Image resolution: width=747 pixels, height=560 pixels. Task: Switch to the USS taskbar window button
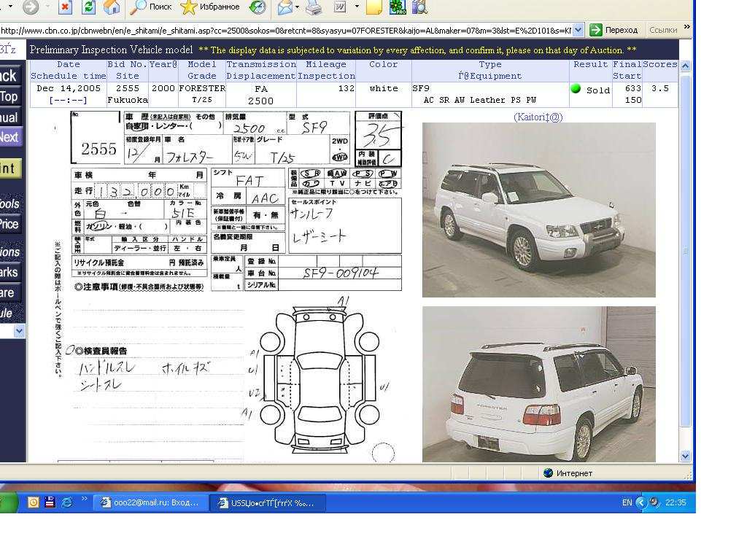[268, 502]
